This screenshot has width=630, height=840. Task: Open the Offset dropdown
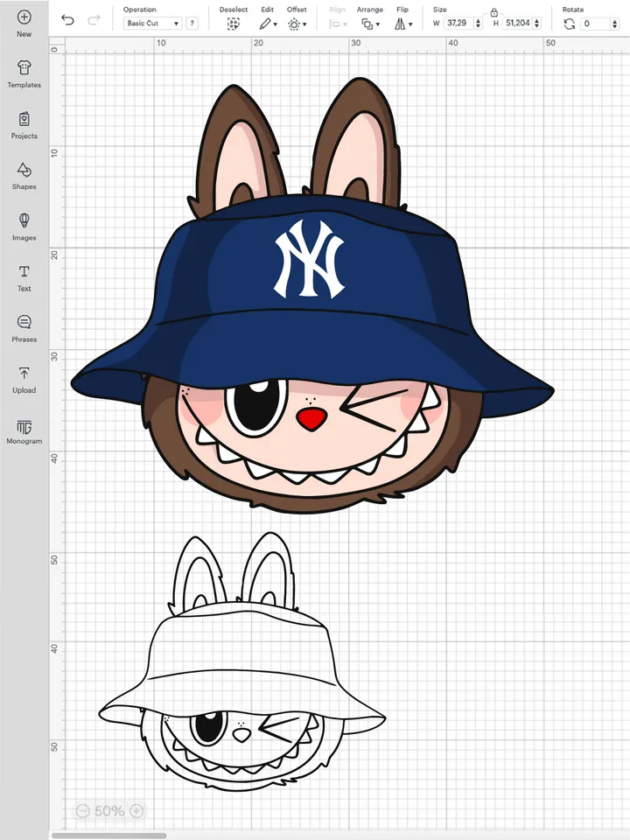point(297,24)
